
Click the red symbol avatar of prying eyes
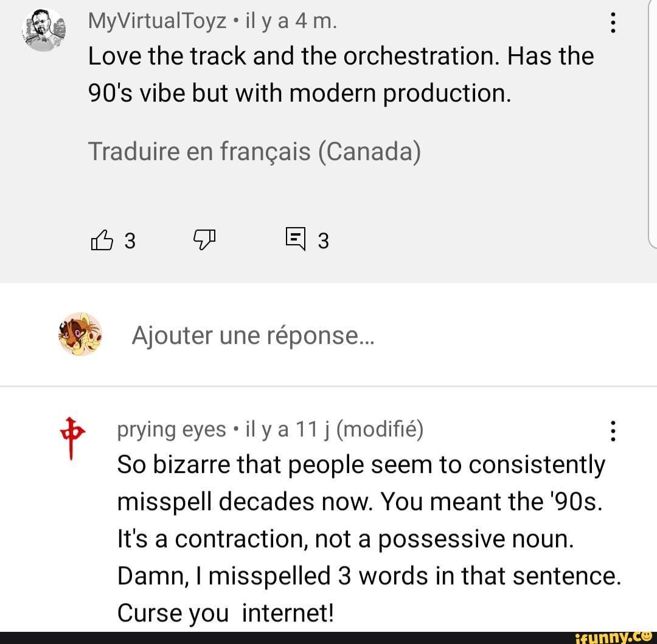[x=71, y=436]
